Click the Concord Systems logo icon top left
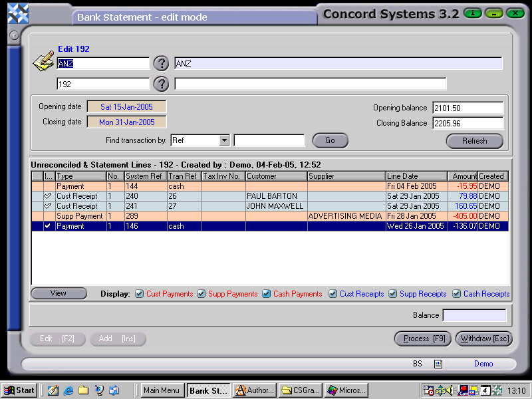 click(x=17, y=12)
